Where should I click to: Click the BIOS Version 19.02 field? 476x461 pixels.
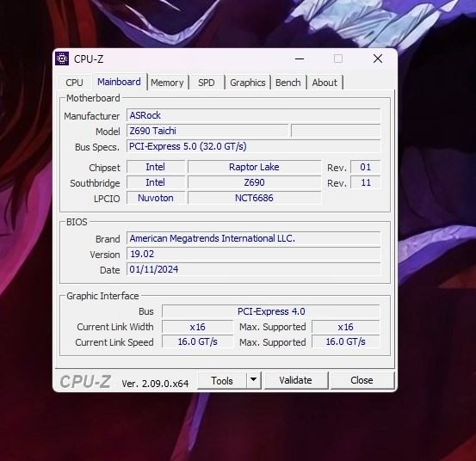coord(253,254)
